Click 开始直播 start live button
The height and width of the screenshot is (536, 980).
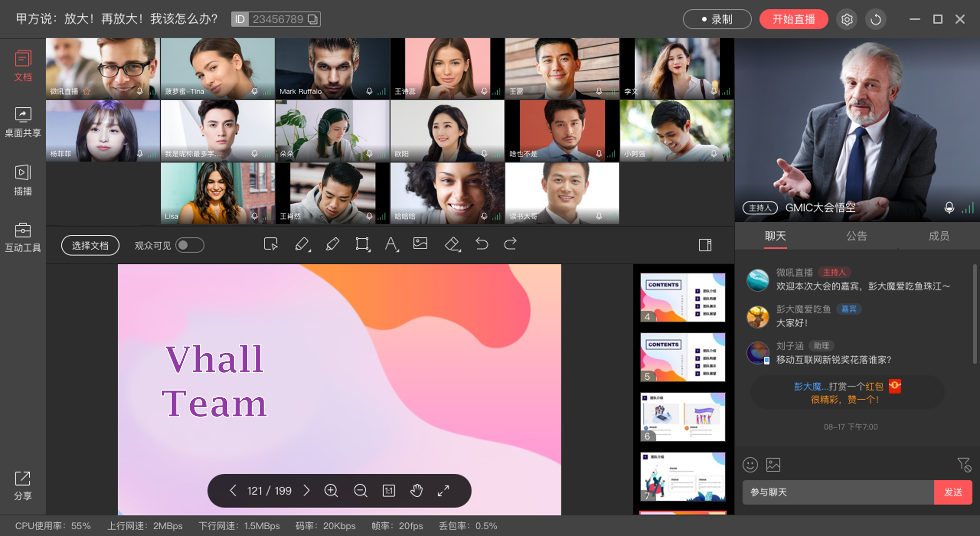click(x=794, y=19)
